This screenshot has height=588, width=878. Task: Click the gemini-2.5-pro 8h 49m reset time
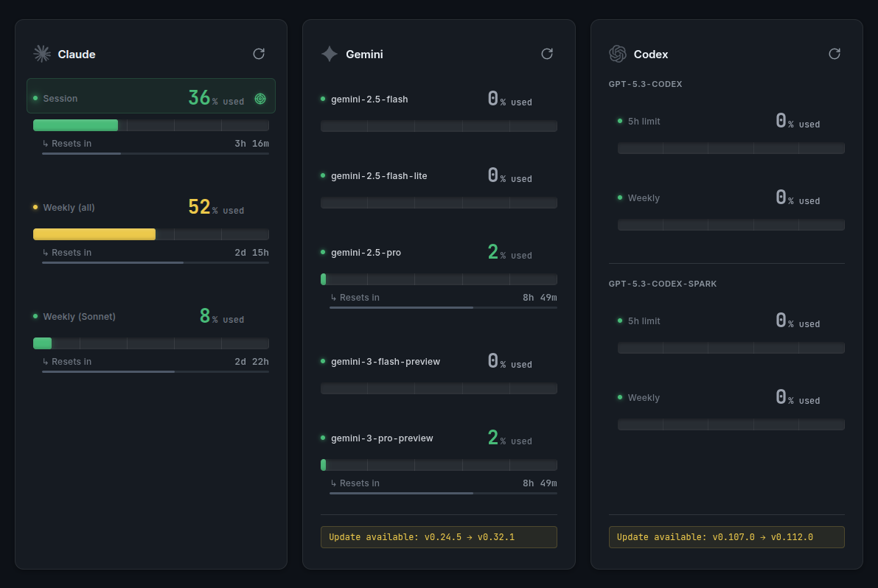click(x=540, y=298)
